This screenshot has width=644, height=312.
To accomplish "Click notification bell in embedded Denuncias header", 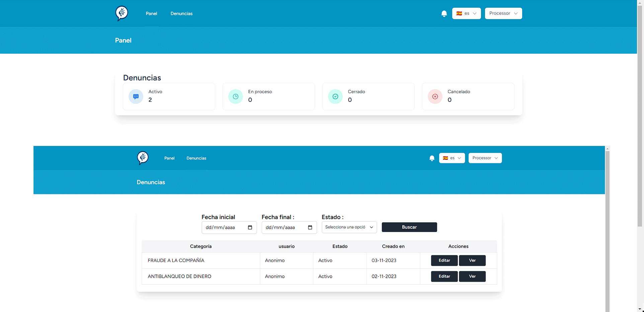I will click(432, 158).
